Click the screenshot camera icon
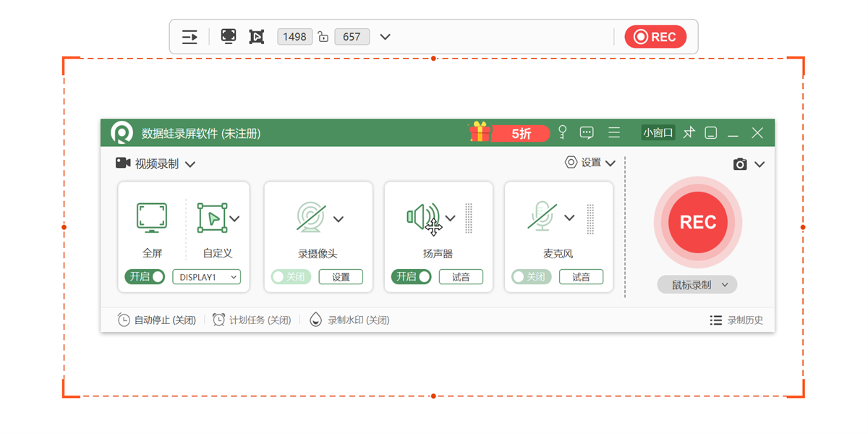Screen dimensions: 868x434 [739, 165]
